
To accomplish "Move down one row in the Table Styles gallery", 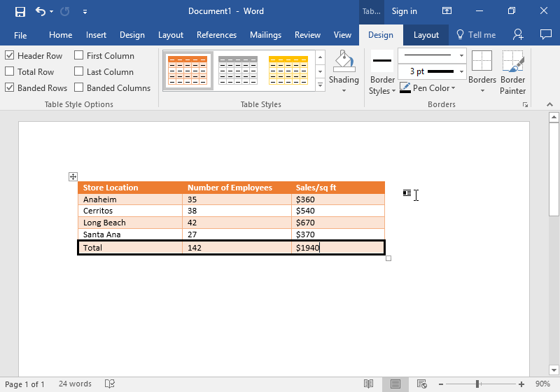I will click(320, 71).
